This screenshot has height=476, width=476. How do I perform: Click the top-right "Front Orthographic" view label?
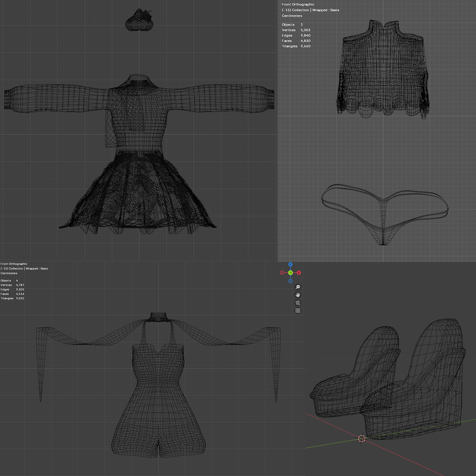(x=298, y=4)
